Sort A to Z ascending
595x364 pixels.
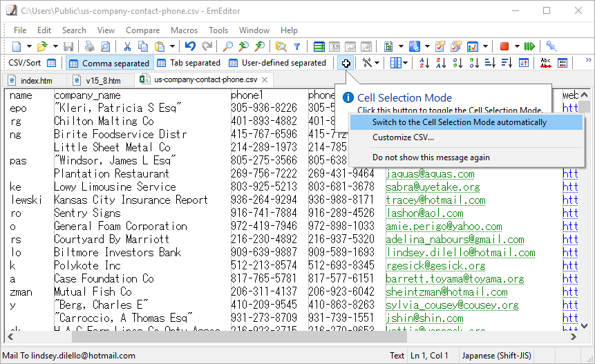click(x=424, y=63)
